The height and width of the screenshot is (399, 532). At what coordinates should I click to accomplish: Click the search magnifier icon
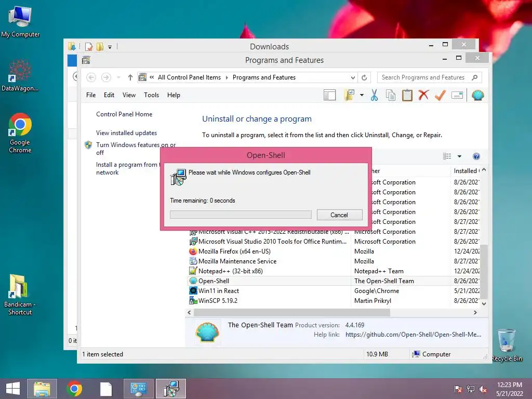click(x=475, y=78)
